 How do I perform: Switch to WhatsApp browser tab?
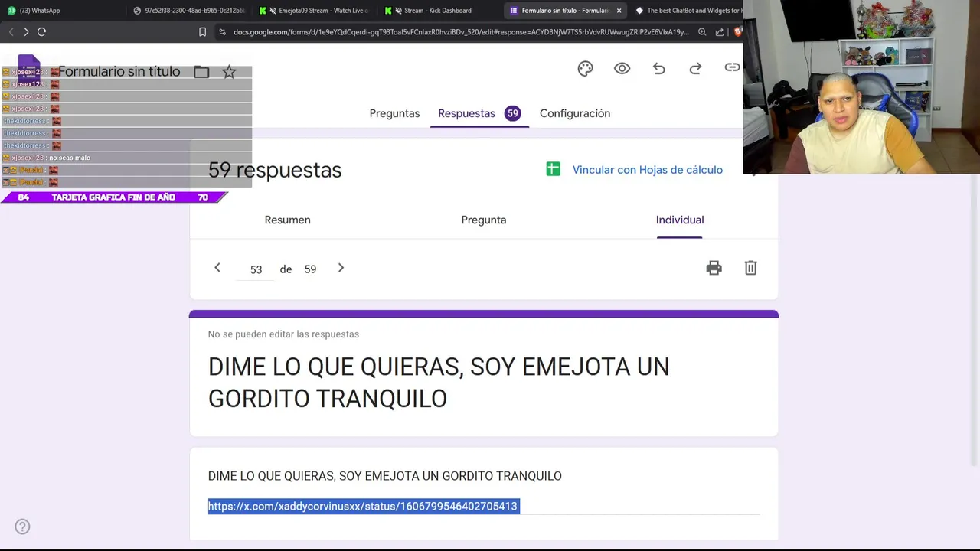pyautogui.click(x=61, y=11)
